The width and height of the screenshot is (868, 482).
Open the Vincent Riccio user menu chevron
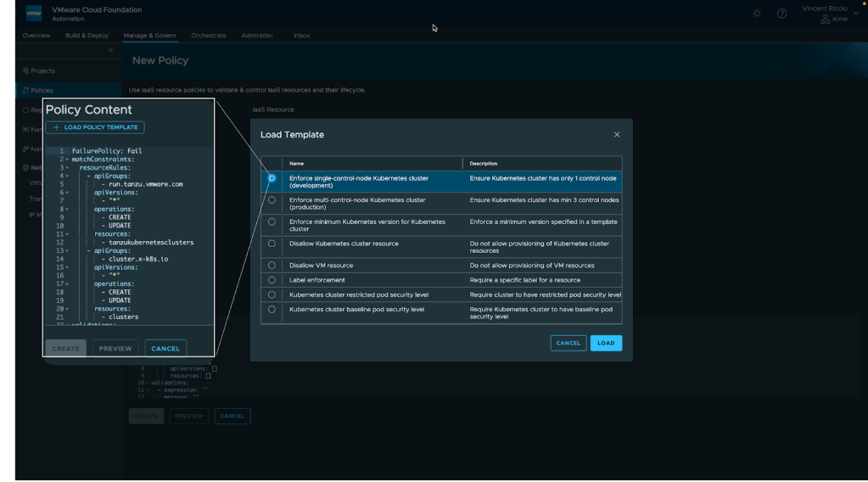(856, 14)
